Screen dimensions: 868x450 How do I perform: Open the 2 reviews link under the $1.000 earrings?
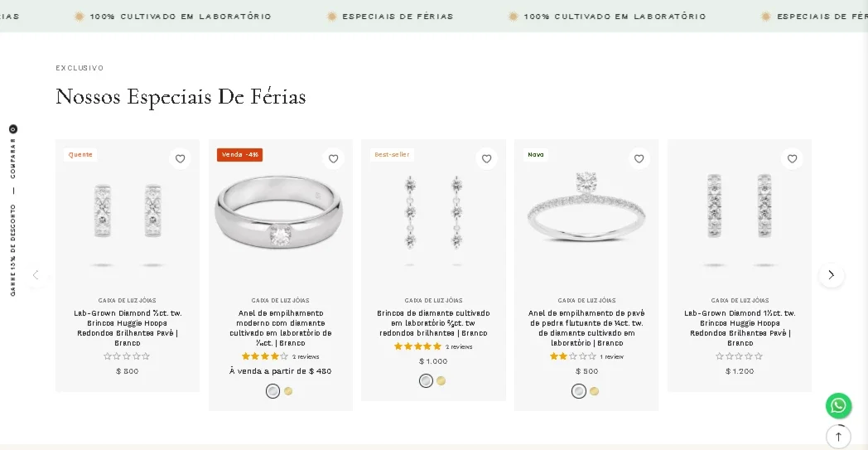(459, 347)
